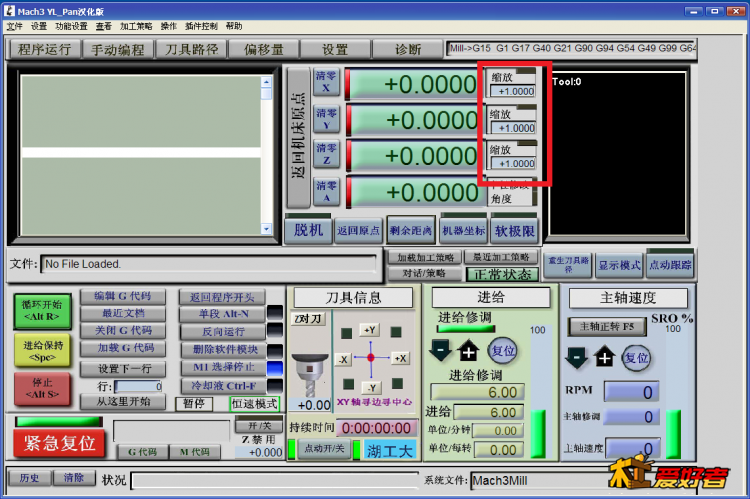Image resolution: width=750 pixels, height=499 pixels.
Task: Toggle 脱机 offline mode
Action: pyautogui.click(x=308, y=231)
